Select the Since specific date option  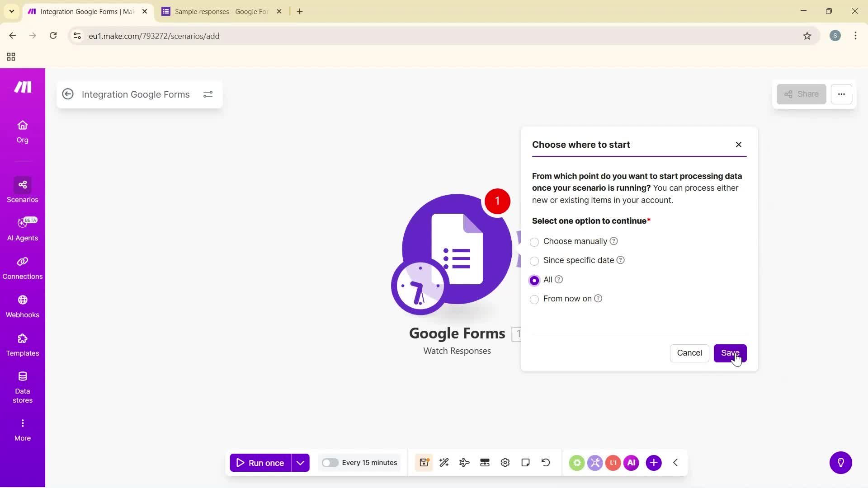[x=534, y=261]
